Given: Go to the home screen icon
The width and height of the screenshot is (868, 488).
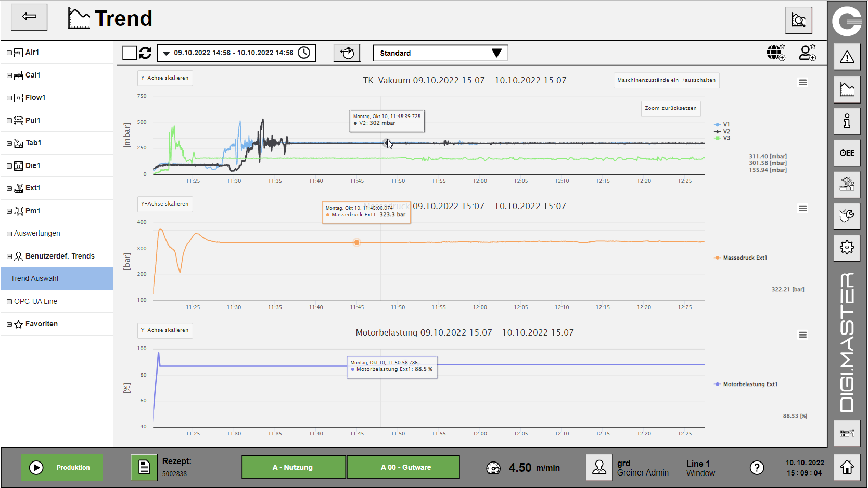Looking at the screenshot, I should tap(847, 467).
